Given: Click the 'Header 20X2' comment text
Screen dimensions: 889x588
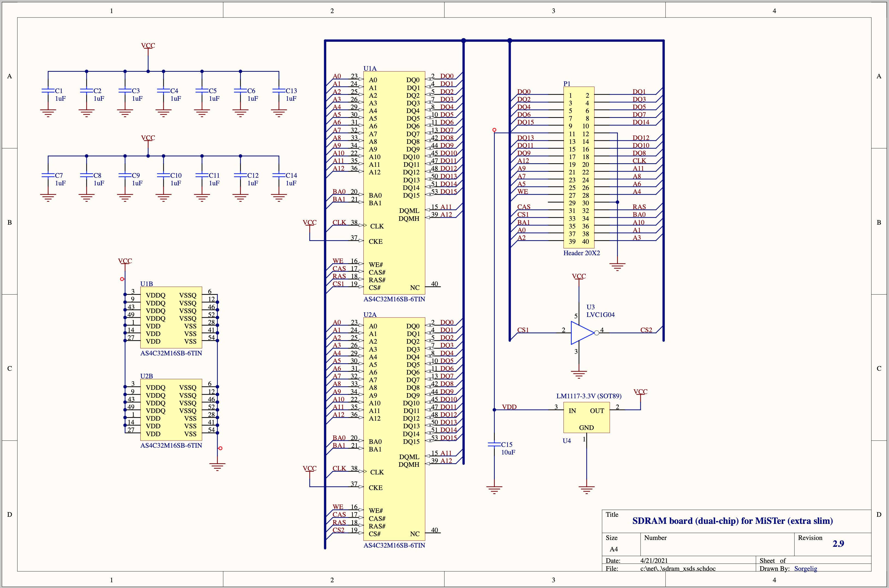Looking at the screenshot, I should click(x=581, y=253).
